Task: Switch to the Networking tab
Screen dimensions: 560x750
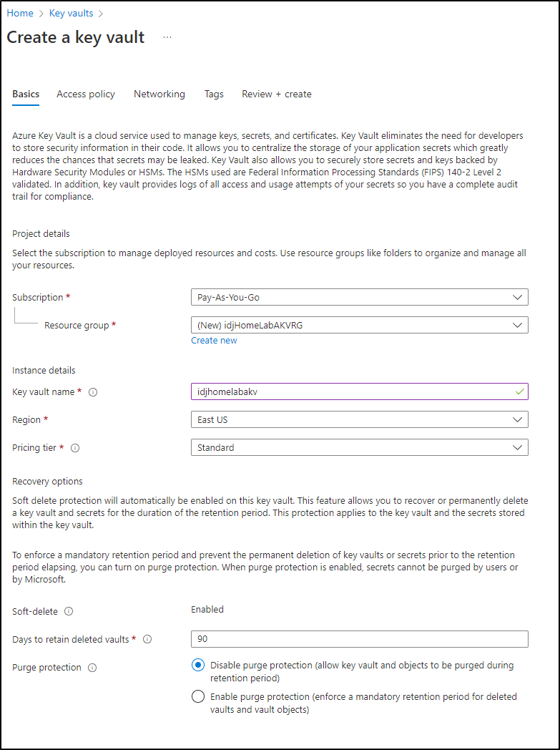Action: click(x=159, y=94)
